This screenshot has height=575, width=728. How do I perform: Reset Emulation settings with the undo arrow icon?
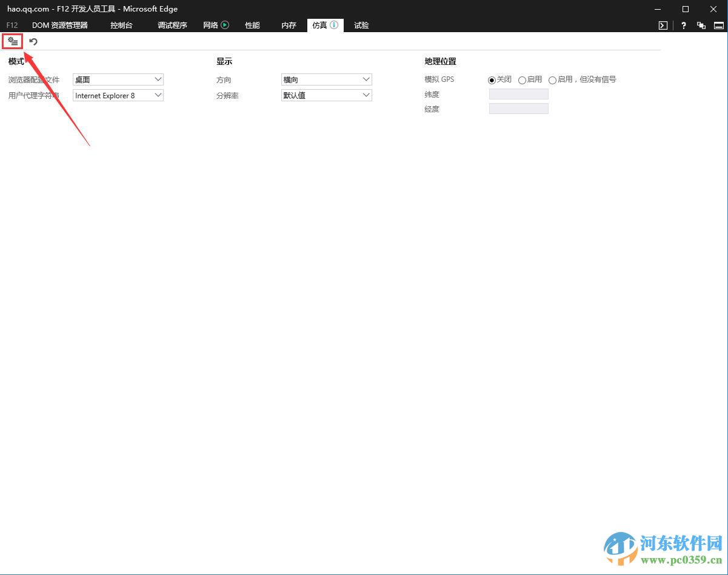pos(33,41)
